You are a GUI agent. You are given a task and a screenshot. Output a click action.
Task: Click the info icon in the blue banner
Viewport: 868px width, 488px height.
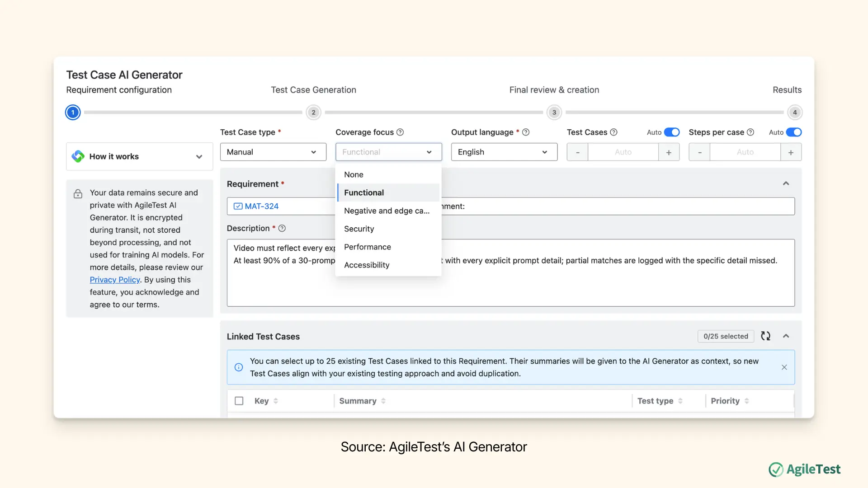coord(239,367)
